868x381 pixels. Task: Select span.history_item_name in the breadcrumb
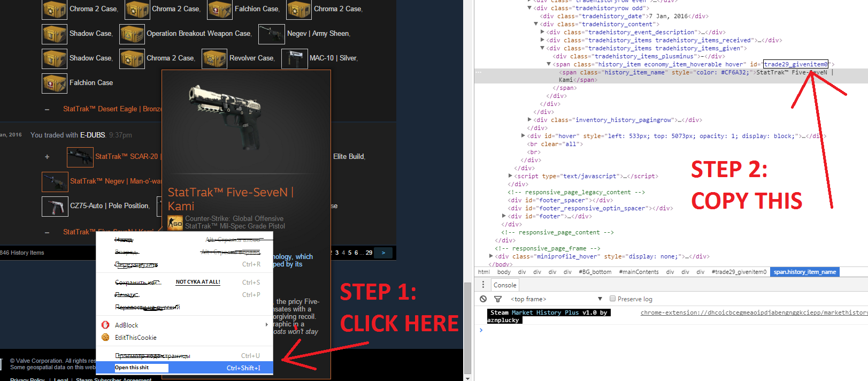[x=804, y=272]
